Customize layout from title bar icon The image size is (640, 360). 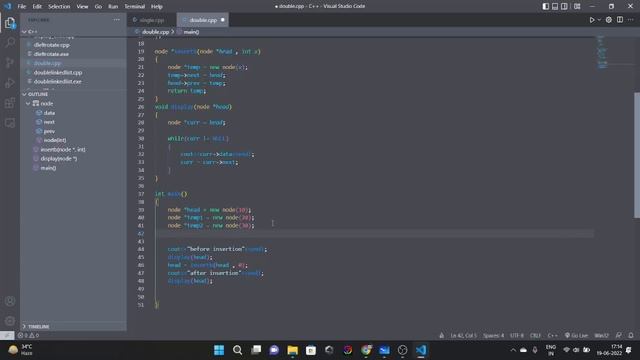click(x=577, y=6)
